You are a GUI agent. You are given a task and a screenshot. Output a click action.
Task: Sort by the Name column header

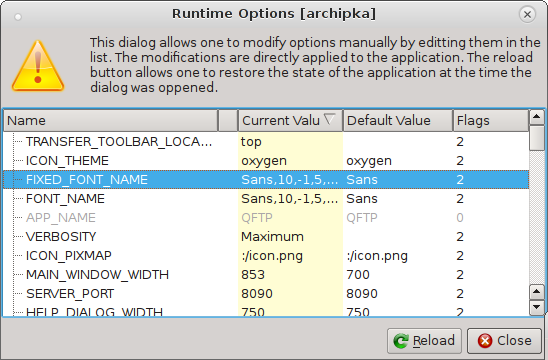(110, 121)
